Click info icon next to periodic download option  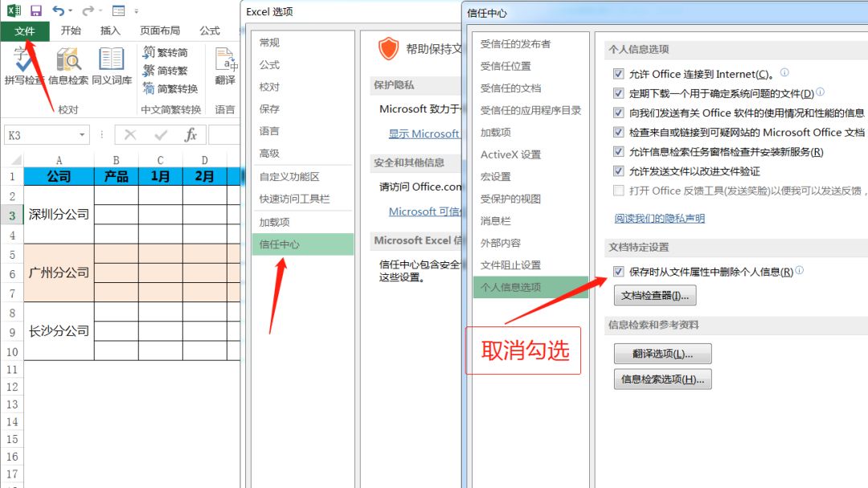820,92
